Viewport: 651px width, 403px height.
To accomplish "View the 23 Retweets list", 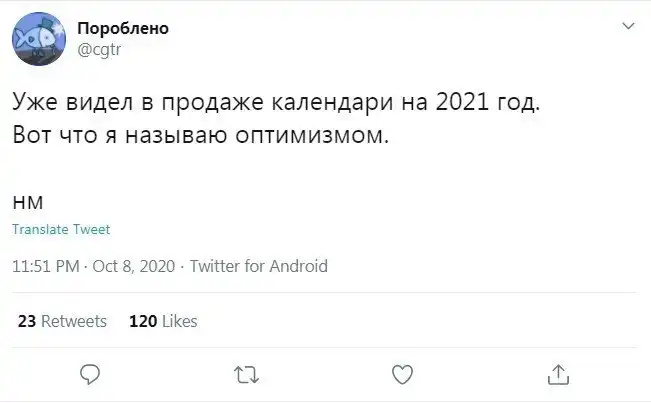I will coord(62,321).
